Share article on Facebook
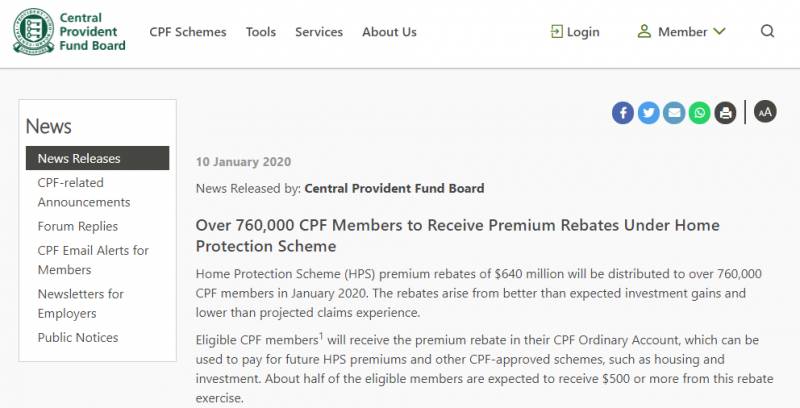The image size is (800, 408). pyautogui.click(x=623, y=112)
